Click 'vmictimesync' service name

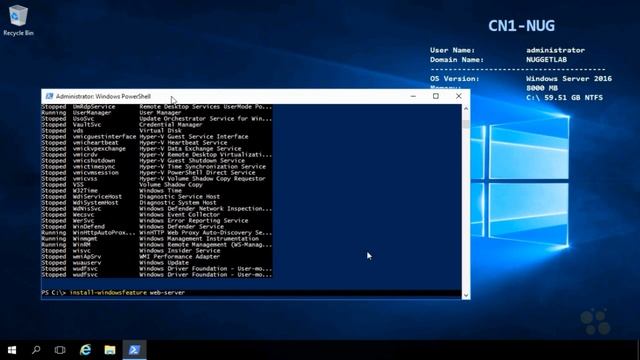[x=94, y=167]
